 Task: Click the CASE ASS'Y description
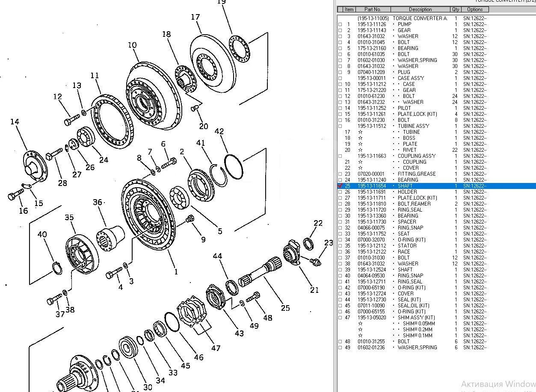[411, 78]
